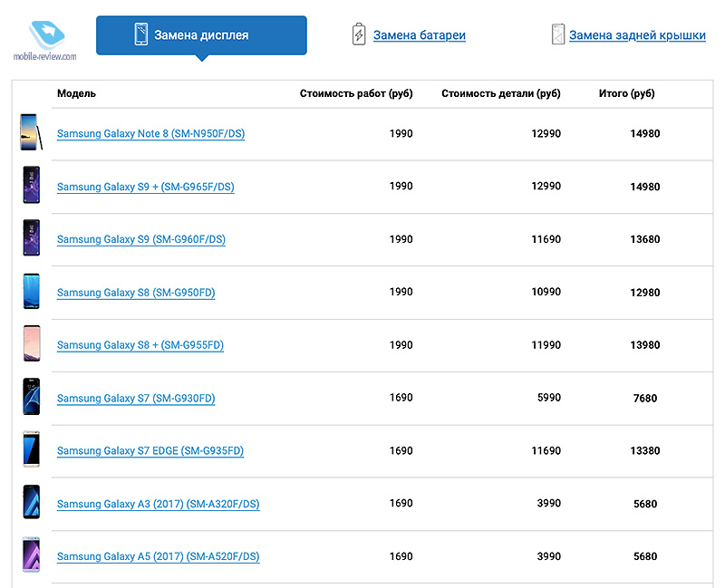Image resolution: width=725 pixels, height=588 pixels.
Task: Click the 12980 total in the Galaxy S8 row
Action: pyautogui.click(x=645, y=293)
